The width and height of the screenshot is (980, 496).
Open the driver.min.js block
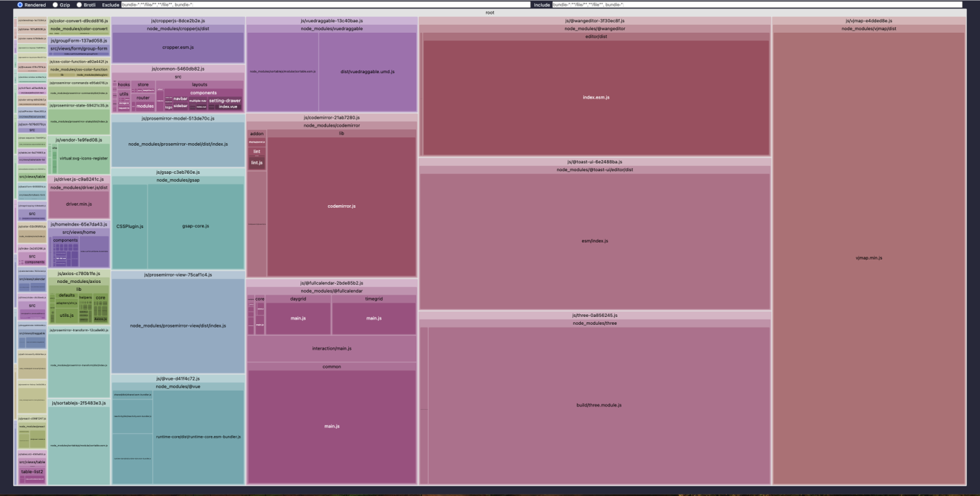(79, 204)
